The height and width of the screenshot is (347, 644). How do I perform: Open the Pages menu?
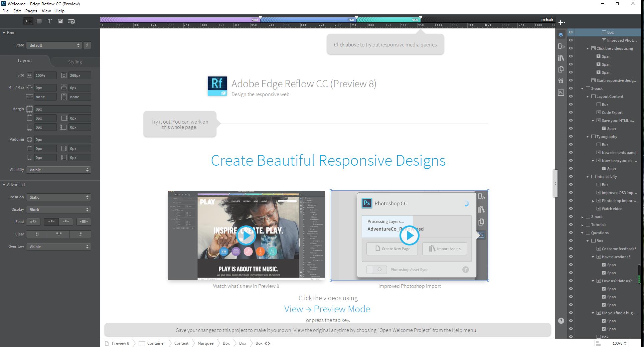tap(31, 11)
